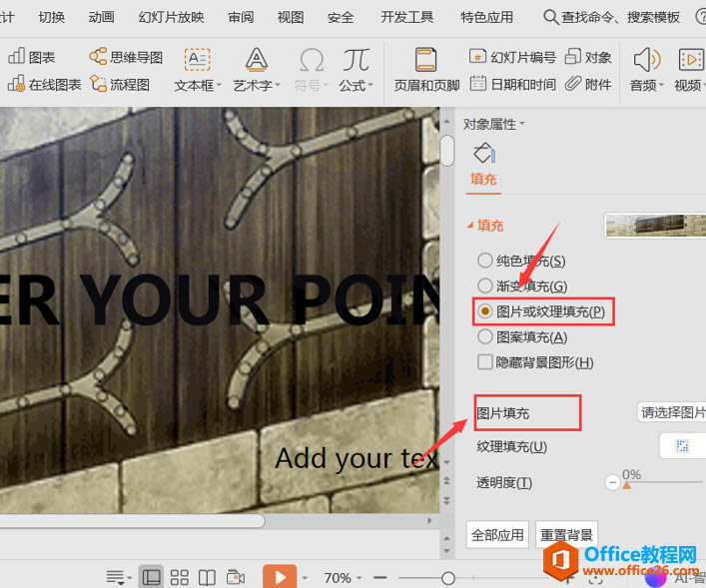The image size is (706, 588).
Task: Open 页眉和页脚 header and footer
Action: click(x=426, y=70)
